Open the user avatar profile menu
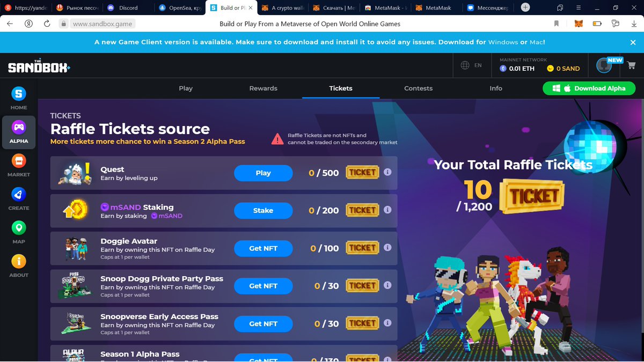Screen dimensions: 644x362 pos(604,65)
